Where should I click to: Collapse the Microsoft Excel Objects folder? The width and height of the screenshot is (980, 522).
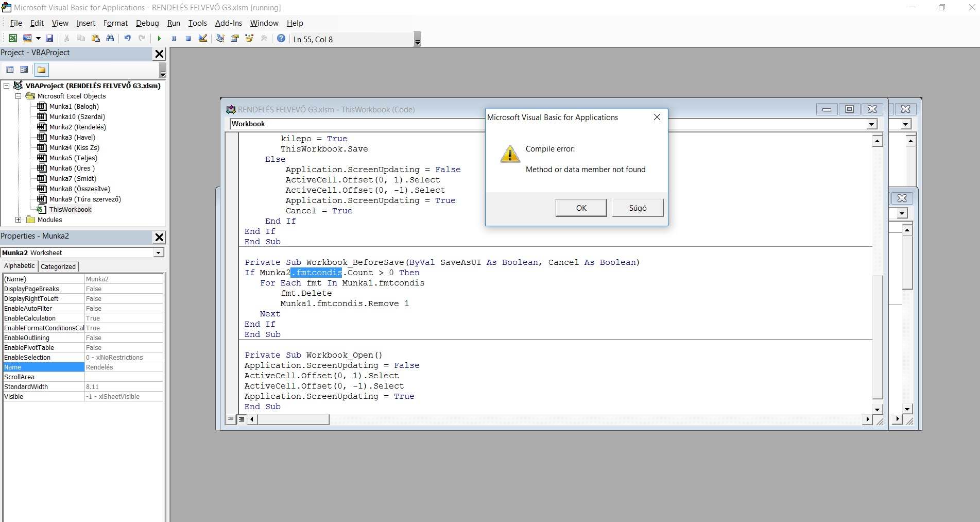[x=18, y=96]
